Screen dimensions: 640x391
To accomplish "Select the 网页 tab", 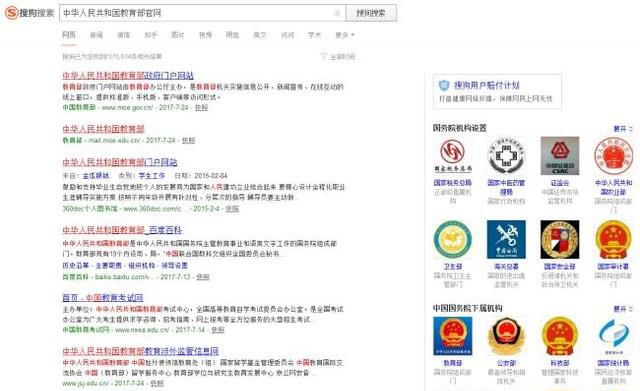I will tap(69, 35).
